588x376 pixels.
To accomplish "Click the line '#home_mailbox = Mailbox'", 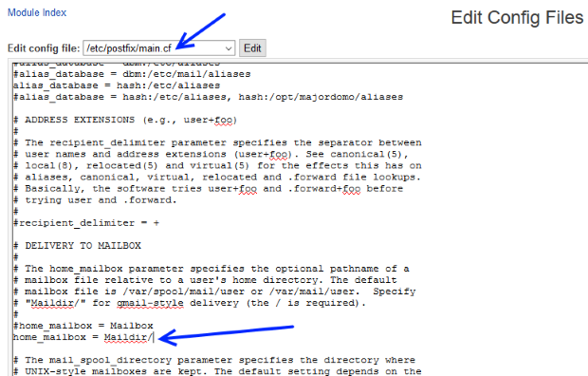I will (83, 326).
